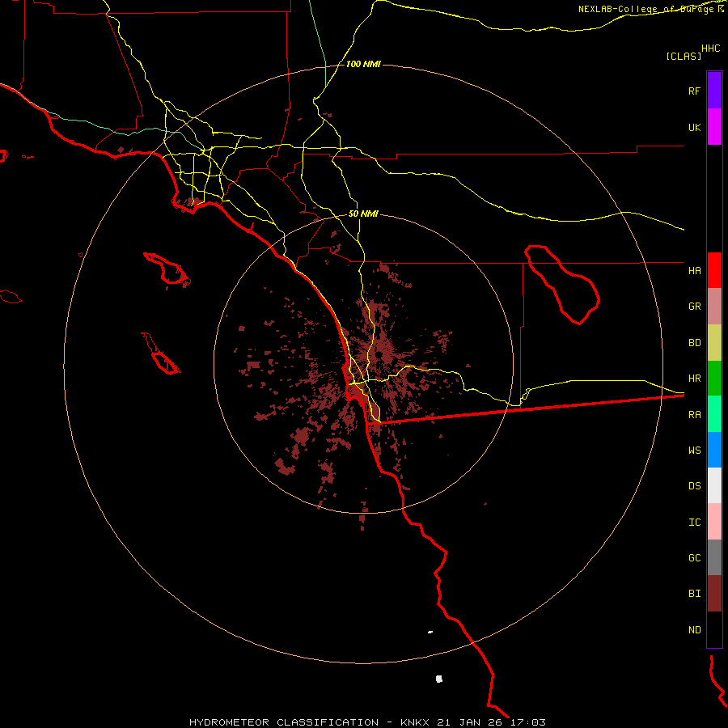This screenshot has width=728, height=728.
Task: Select the dusty-pink GR legend swatch
Action: [x=714, y=307]
